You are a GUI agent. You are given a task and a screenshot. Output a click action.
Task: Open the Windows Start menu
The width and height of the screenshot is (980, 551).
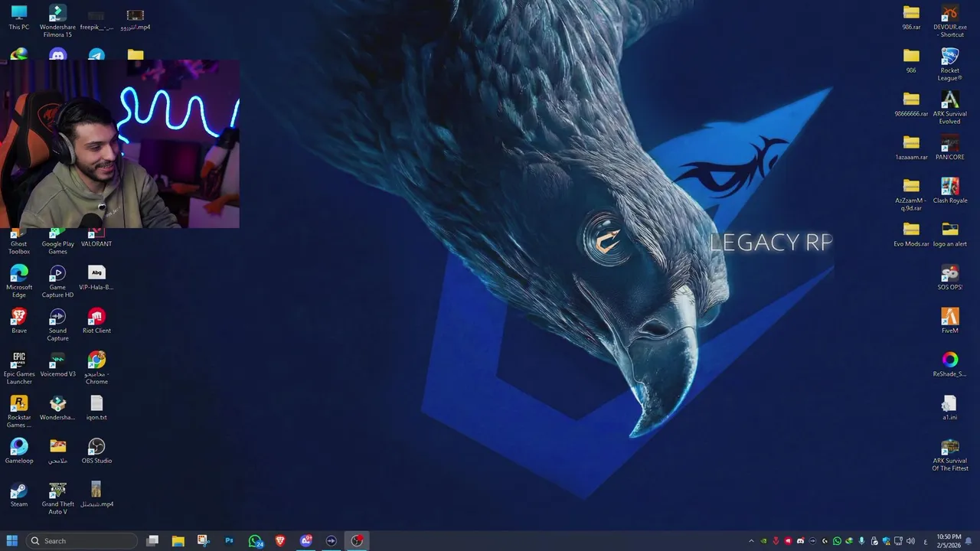tap(11, 541)
